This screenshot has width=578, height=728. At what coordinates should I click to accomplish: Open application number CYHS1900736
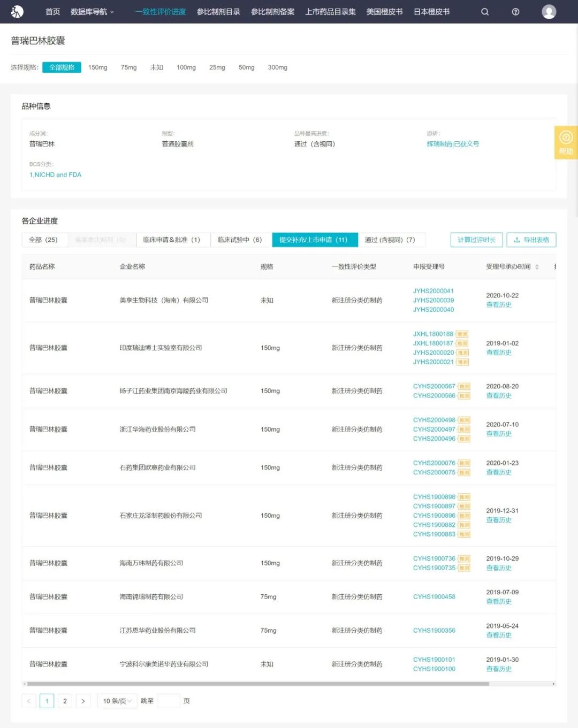tap(434, 558)
